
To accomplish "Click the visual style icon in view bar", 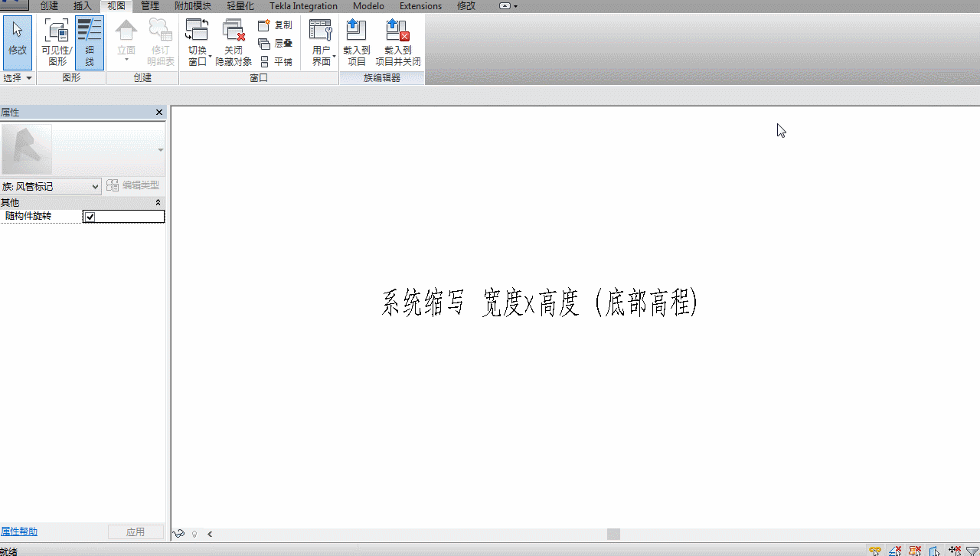I will 179,534.
